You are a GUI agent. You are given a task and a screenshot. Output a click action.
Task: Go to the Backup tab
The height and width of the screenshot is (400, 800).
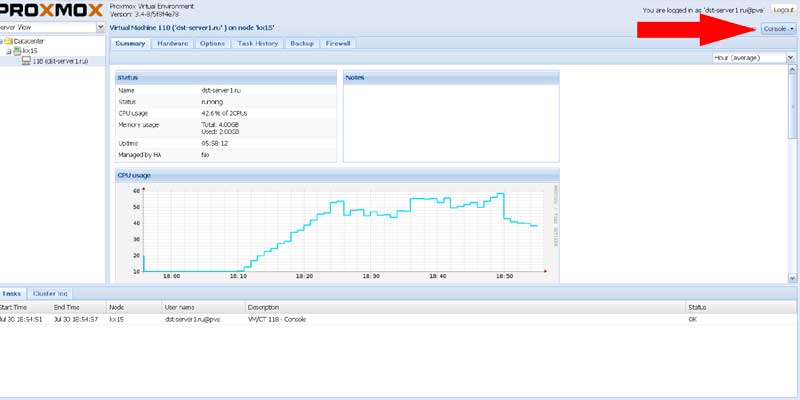(x=302, y=44)
